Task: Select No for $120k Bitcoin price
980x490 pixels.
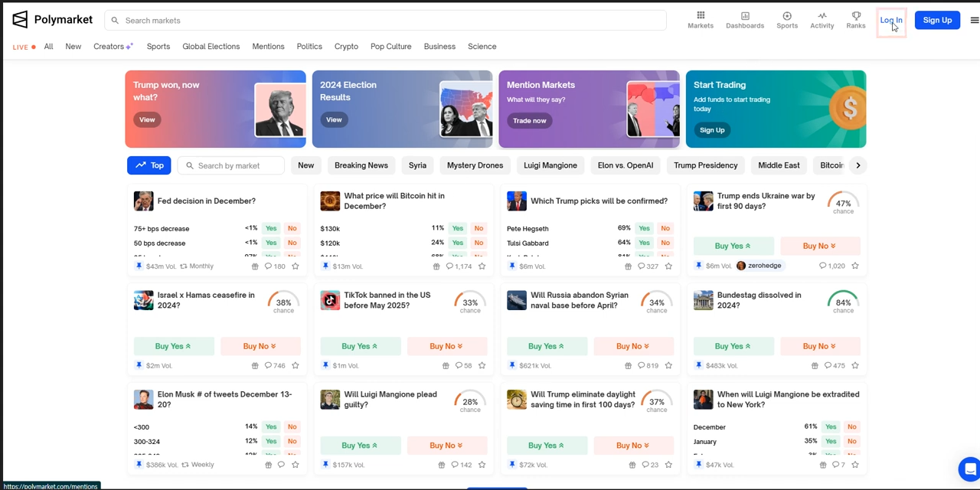Action: 479,243
